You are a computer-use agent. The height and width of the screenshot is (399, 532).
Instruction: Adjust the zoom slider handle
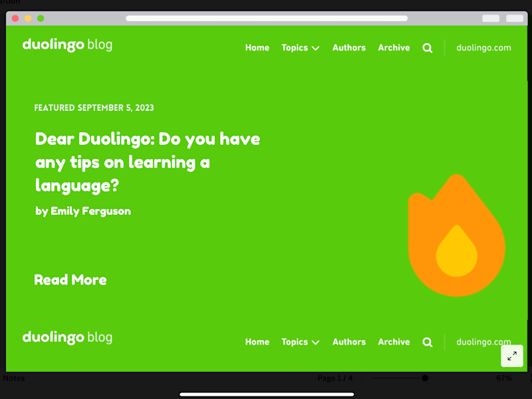pos(425,378)
